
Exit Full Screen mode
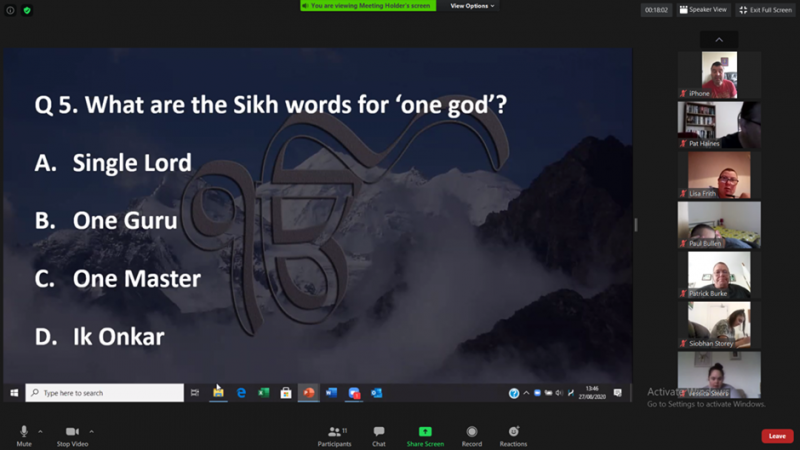point(765,10)
